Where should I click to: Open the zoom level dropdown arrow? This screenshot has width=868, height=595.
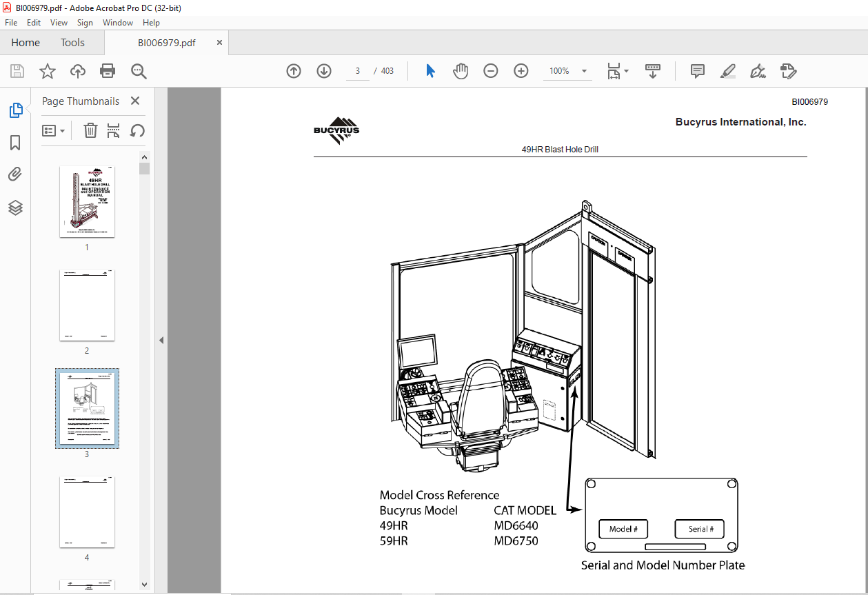[x=585, y=71]
